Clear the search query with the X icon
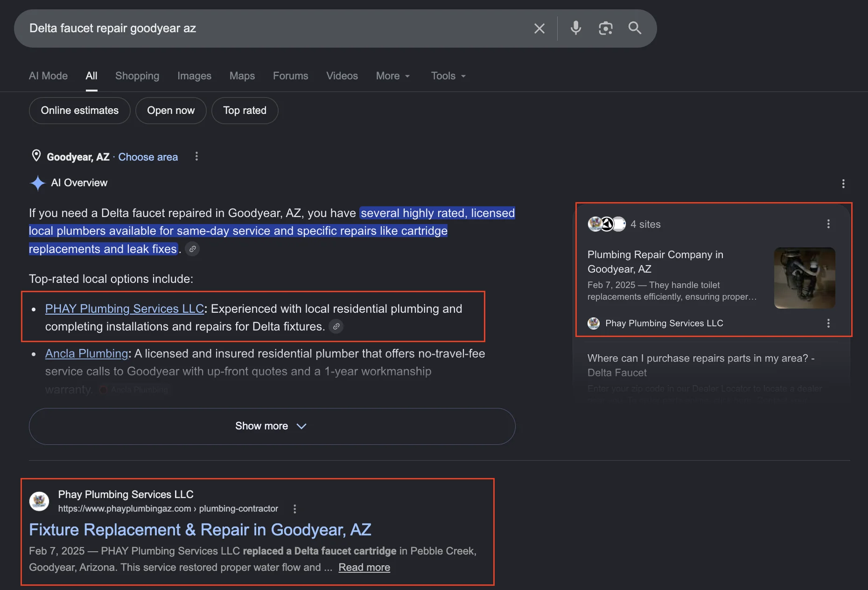This screenshot has width=868, height=590. pyautogui.click(x=539, y=28)
